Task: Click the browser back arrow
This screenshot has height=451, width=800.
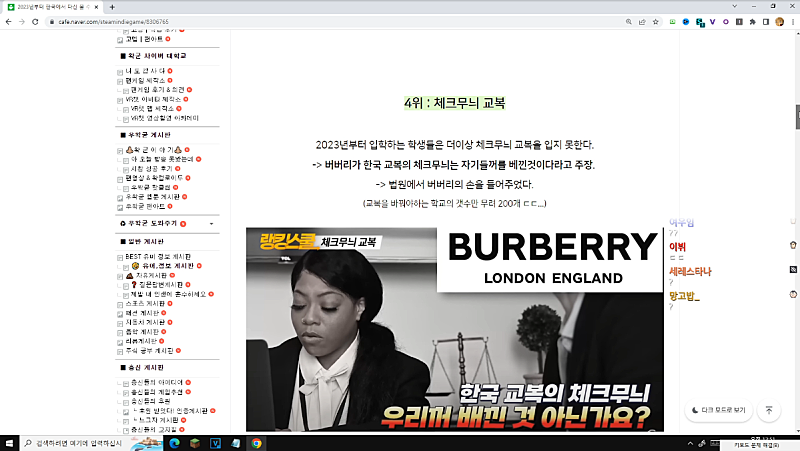Action: coord(9,21)
